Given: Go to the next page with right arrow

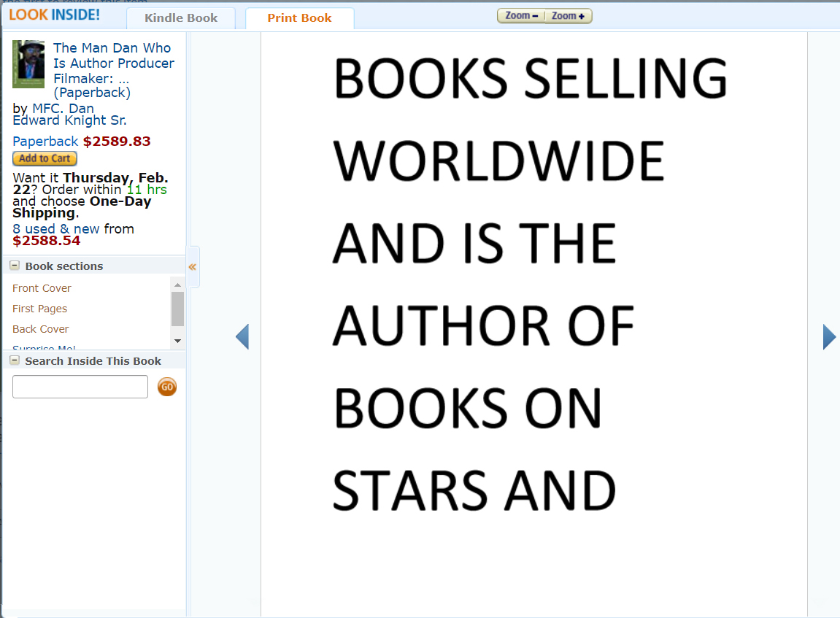Looking at the screenshot, I should [x=829, y=336].
